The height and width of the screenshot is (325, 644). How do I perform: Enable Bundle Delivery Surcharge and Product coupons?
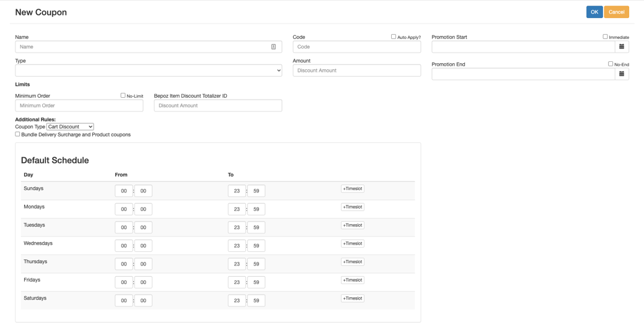[18, 134]
